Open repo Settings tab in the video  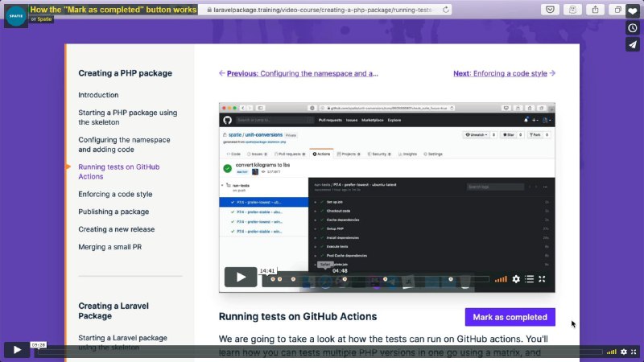click(433, 154)
